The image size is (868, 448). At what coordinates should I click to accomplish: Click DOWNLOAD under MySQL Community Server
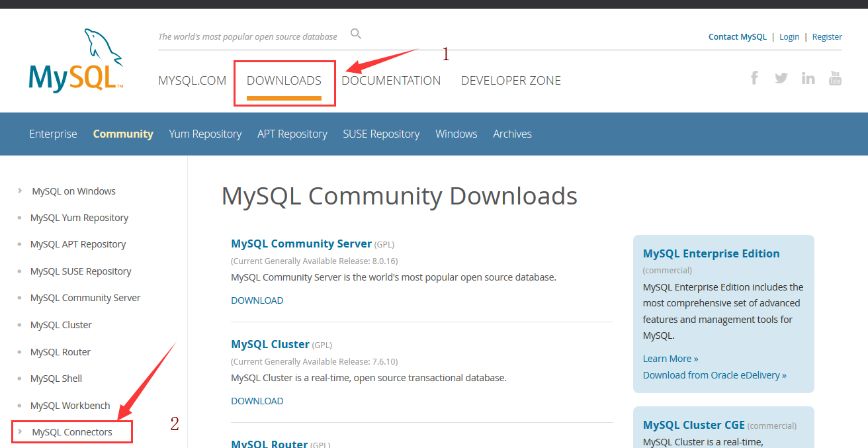257,300
